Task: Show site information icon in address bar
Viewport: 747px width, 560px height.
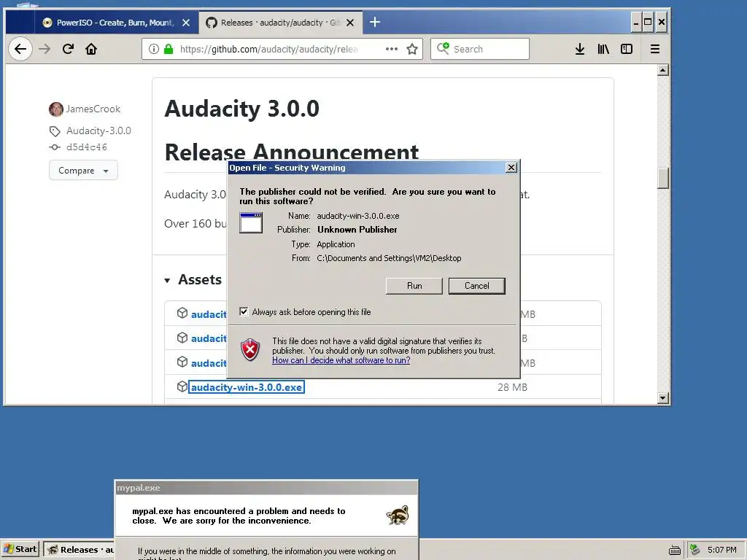Action: point(153,49)
